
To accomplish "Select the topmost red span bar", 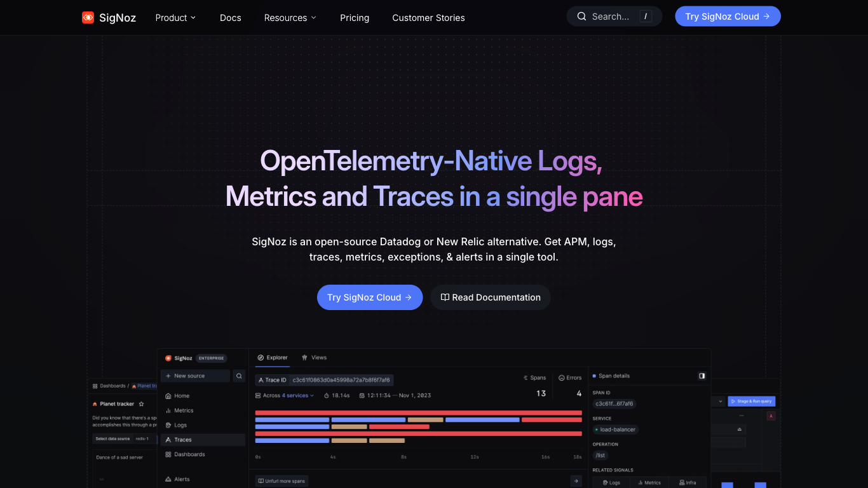I will 419,413.
